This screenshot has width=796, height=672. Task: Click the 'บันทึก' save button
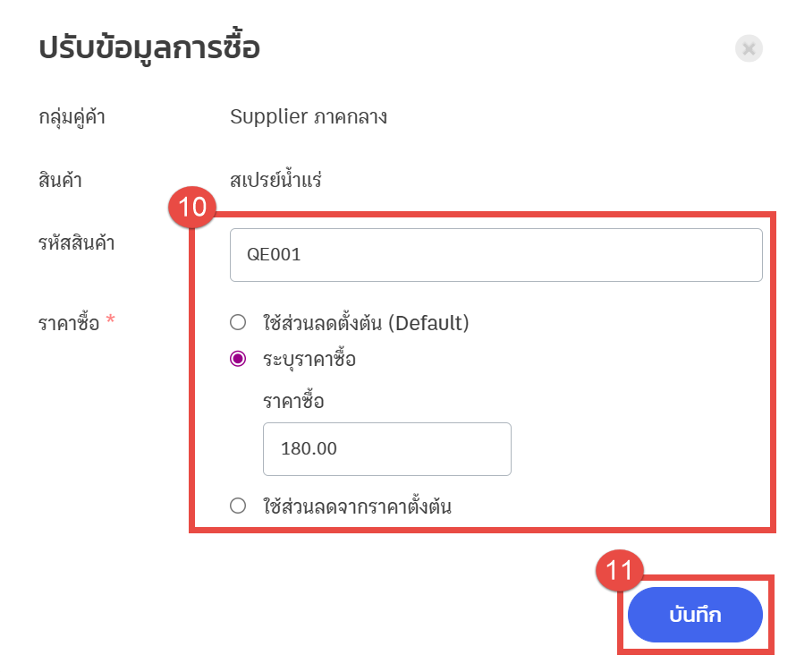pos(695,615)
